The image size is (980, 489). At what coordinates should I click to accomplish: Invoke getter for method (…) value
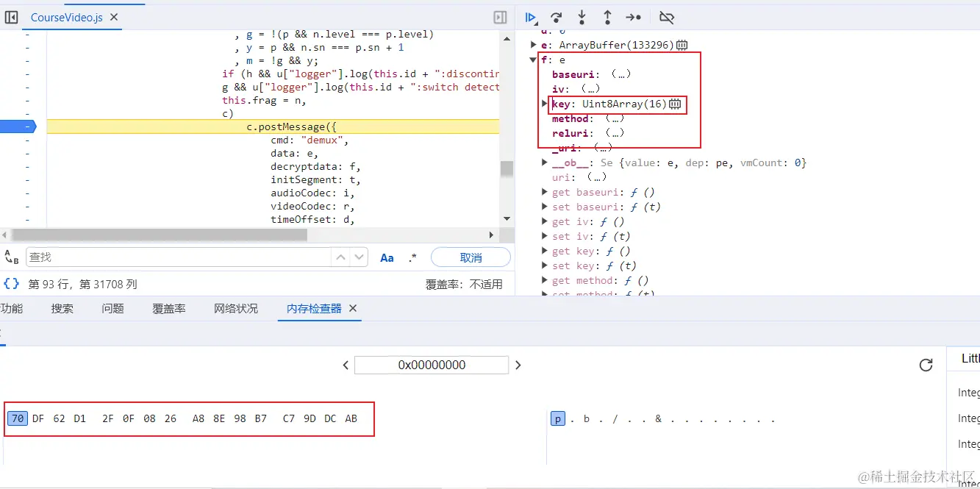pos(615,119)
